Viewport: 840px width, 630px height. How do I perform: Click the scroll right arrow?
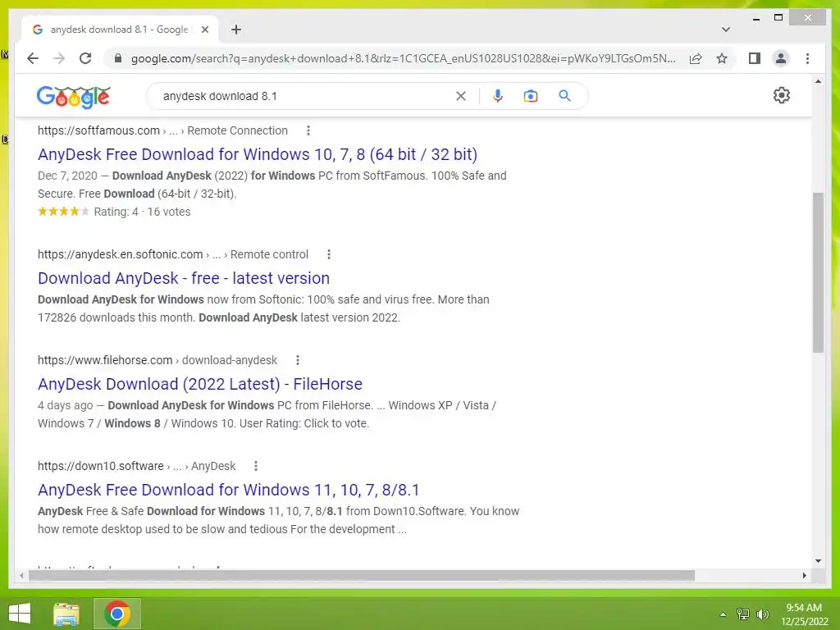805,575
